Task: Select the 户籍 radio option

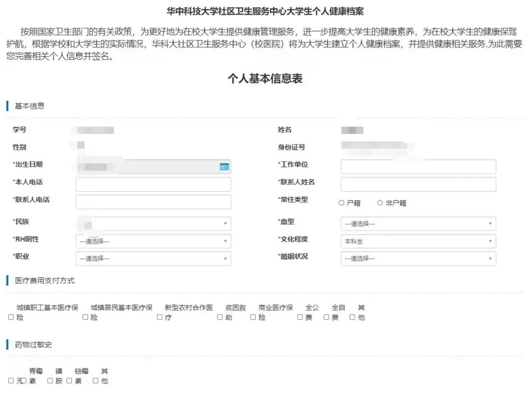Action: tap(341, 202)
